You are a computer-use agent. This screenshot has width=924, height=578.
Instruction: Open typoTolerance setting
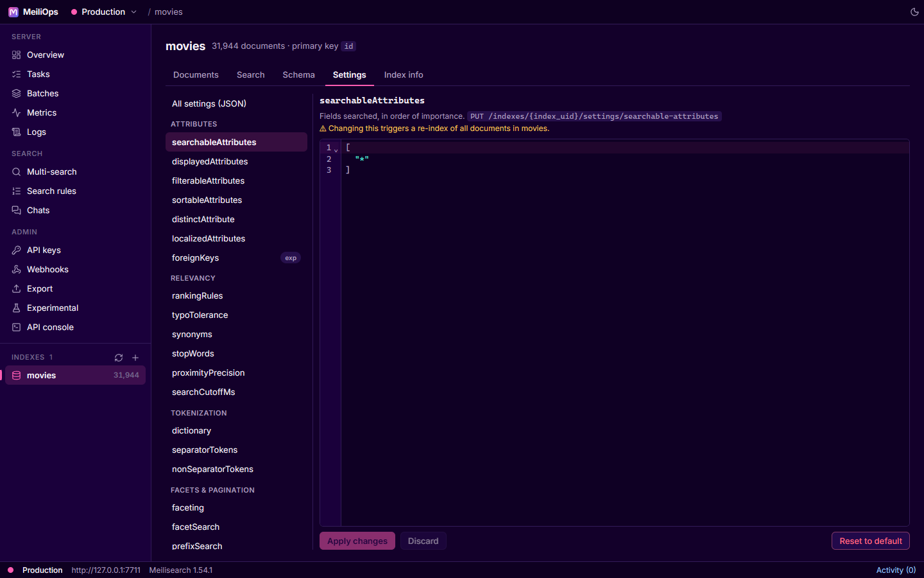tap(236, 315)
